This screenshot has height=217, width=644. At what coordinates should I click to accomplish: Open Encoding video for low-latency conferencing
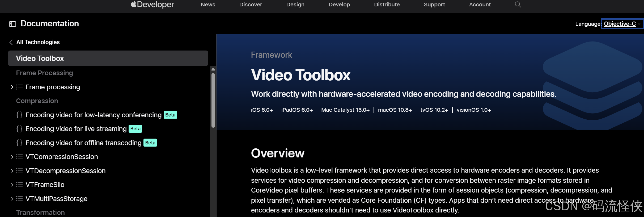[94, 115]
